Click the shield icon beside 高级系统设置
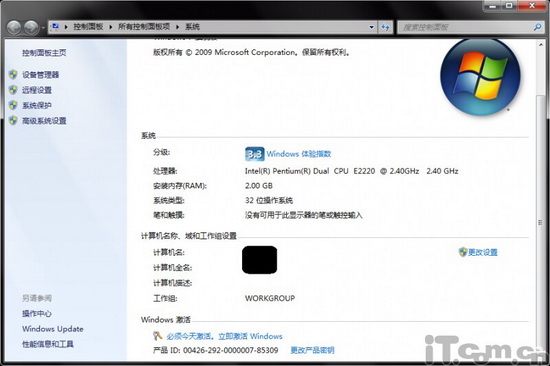This screenshot has height=366, width=550. 13,121
